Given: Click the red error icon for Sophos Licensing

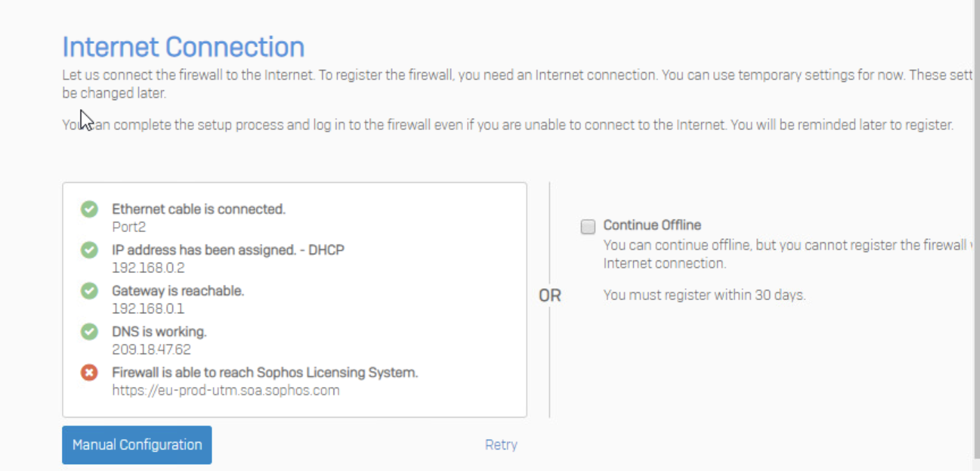Looking at the screenshot, I should [x=89, y=373].
